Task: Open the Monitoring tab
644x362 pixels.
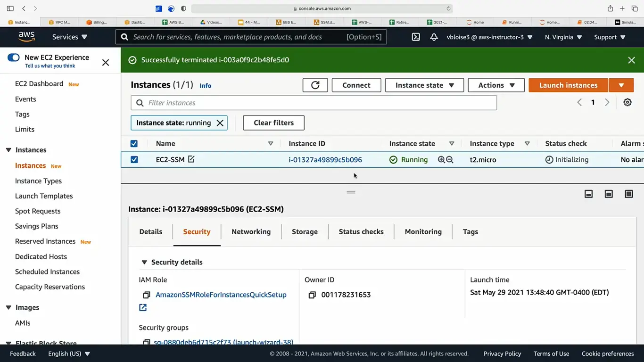Action: tap(423, 232)
